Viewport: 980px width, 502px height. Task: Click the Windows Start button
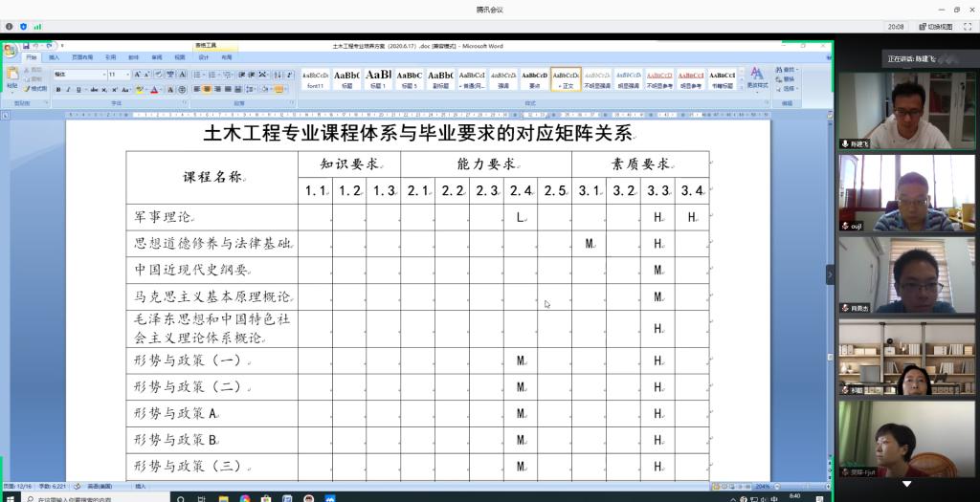[x=10, y=498]
